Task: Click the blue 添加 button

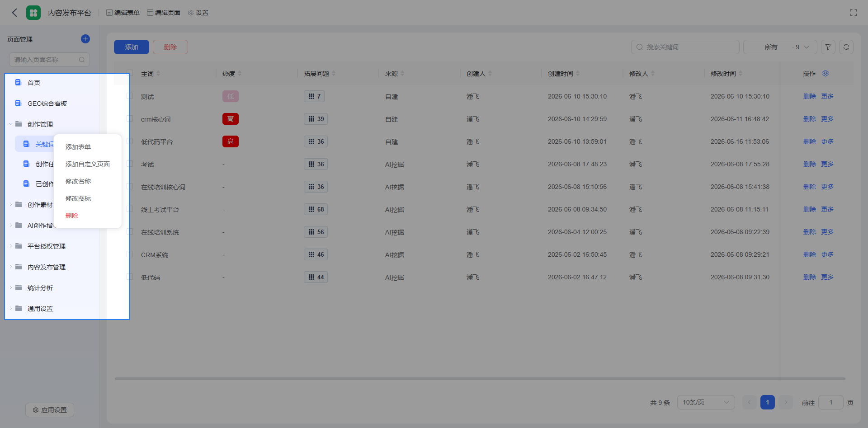Action: pos(132,47)
